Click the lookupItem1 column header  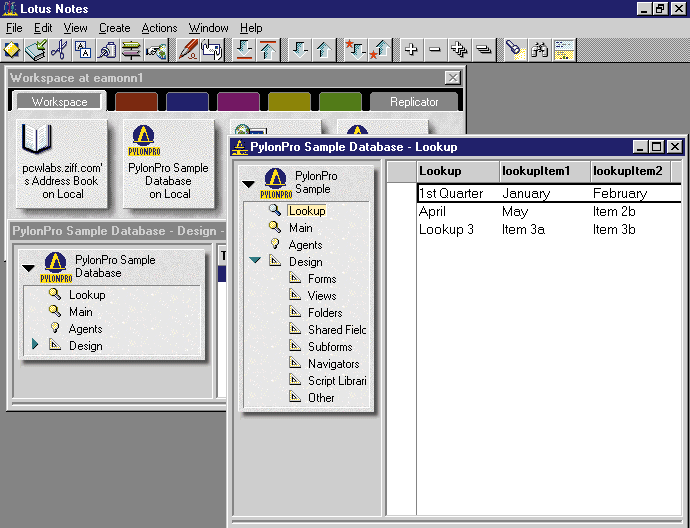pyautogui.click(x=545, y=171)
